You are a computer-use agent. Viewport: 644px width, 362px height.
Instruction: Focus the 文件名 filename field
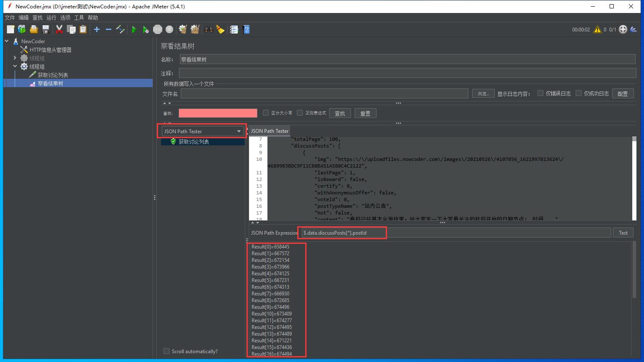pyautogui.click(x=325, y=93)
